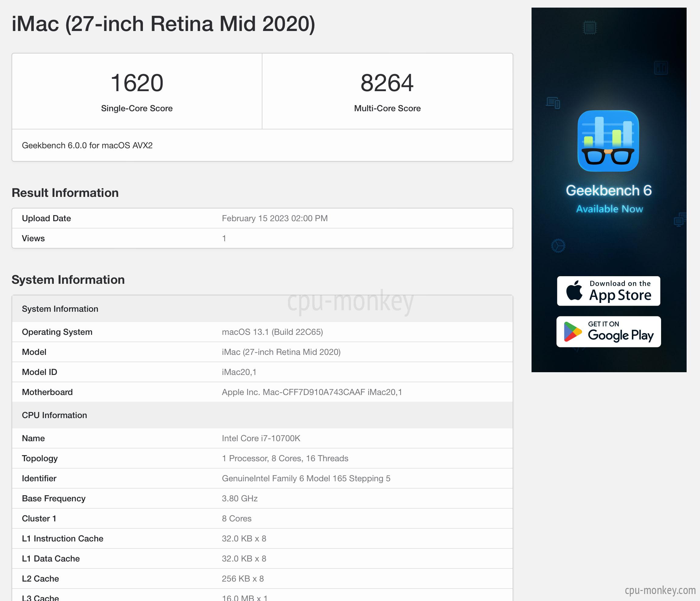Select the Views count value 1

tap(224, 239)
